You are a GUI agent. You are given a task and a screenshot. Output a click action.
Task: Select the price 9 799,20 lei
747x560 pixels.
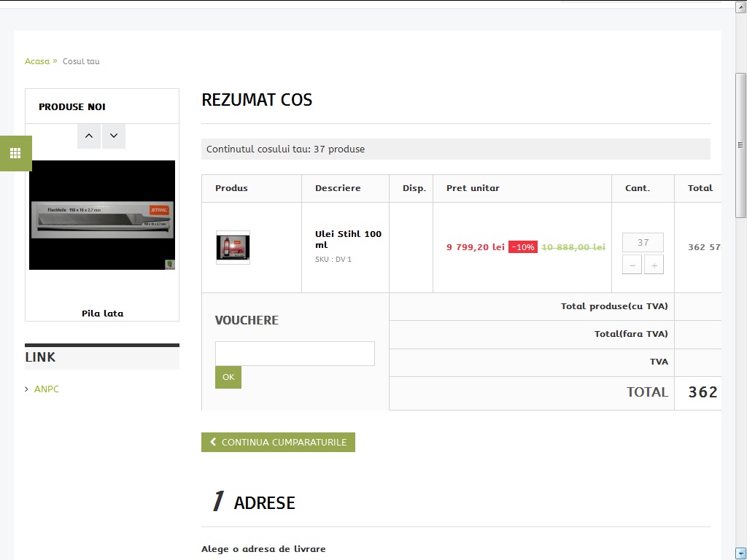click(x=476, y=247)
